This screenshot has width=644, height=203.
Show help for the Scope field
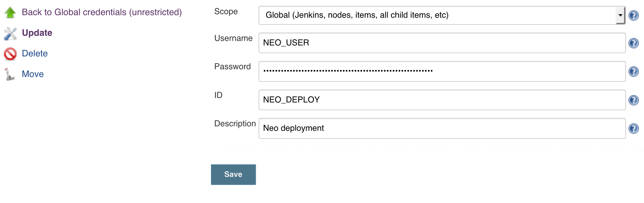tap(634, 15)
